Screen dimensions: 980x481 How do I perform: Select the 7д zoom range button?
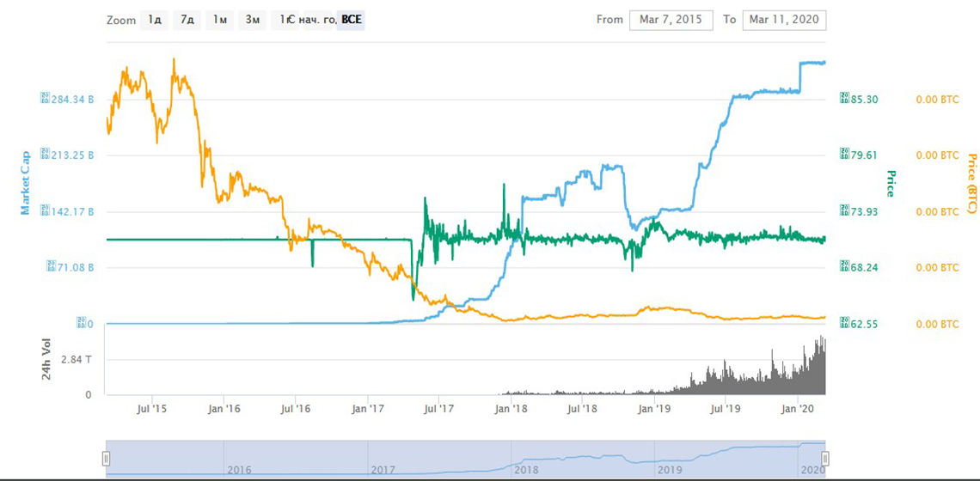coord(187,20)
